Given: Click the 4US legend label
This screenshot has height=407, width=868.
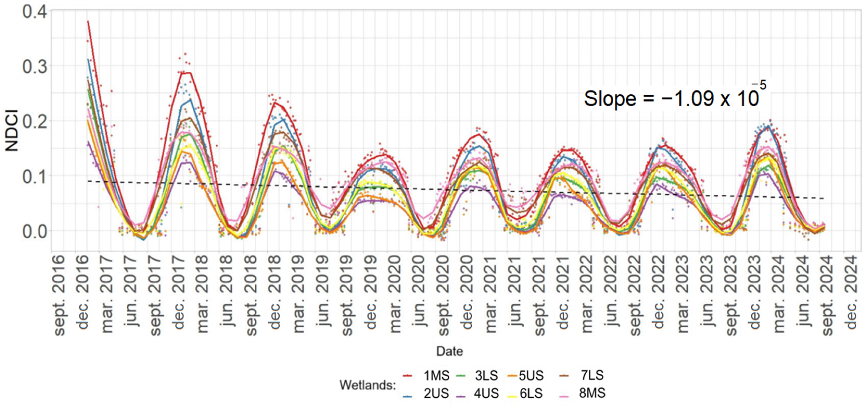Looking at the screenshot, I should click(x=486, y=393).
